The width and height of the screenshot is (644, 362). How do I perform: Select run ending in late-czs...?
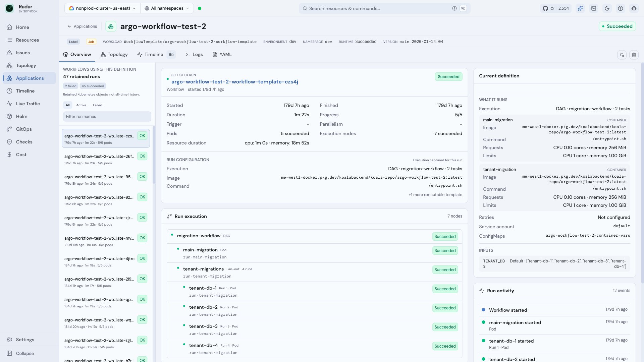[106, 138]
